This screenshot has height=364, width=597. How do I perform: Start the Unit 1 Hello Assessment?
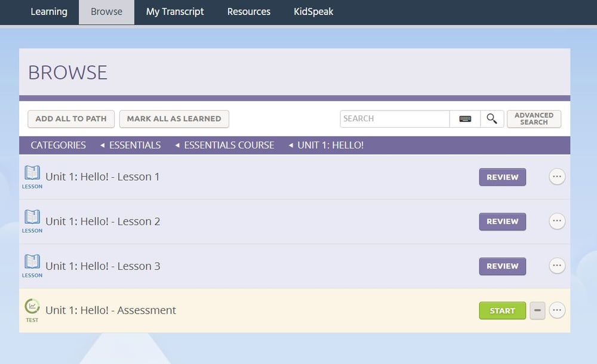point(502,310)
